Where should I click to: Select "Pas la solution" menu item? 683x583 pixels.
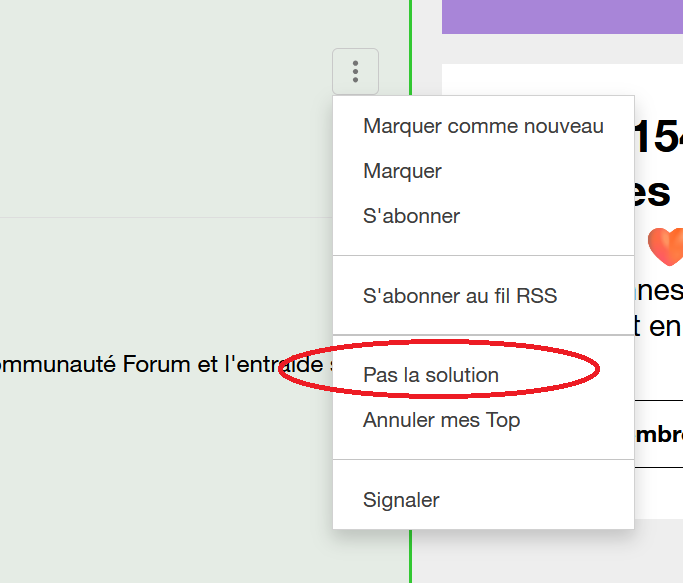pyautogui.click(x=430, y=375)
